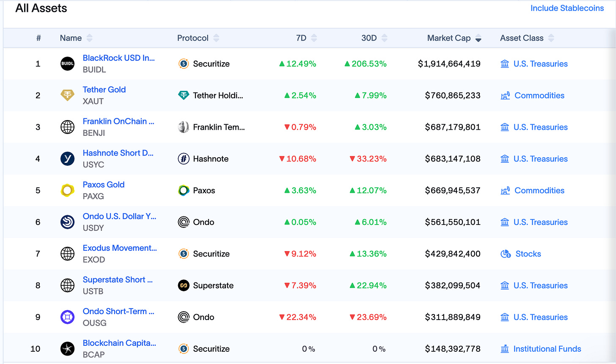Click the Treasuries bank icon in BUIDL row
The width and height of the screenshot is (616, 364).
[505, 64]
